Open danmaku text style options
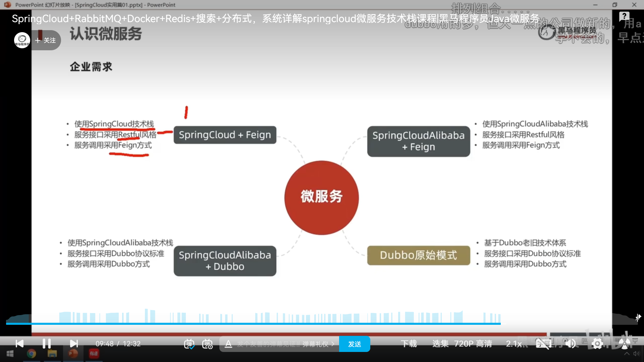Screen dimensions: 644x362 [228, 344]
